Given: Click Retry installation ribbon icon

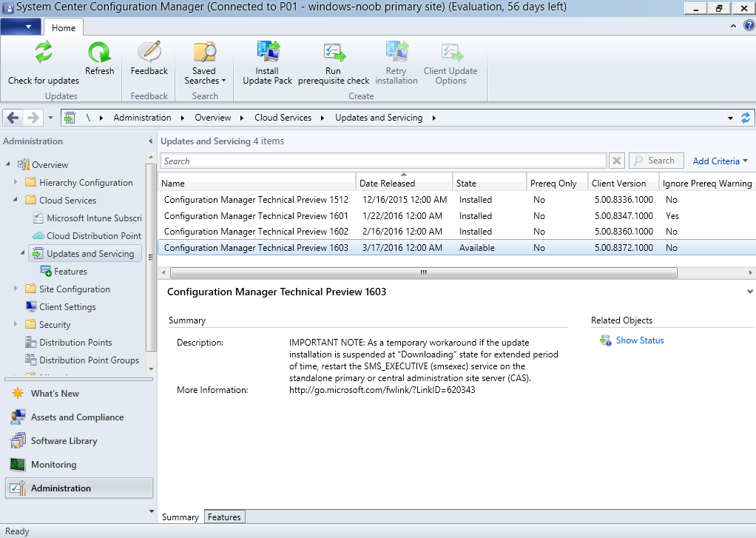Looking at the screenshot, I should (396, 52).
